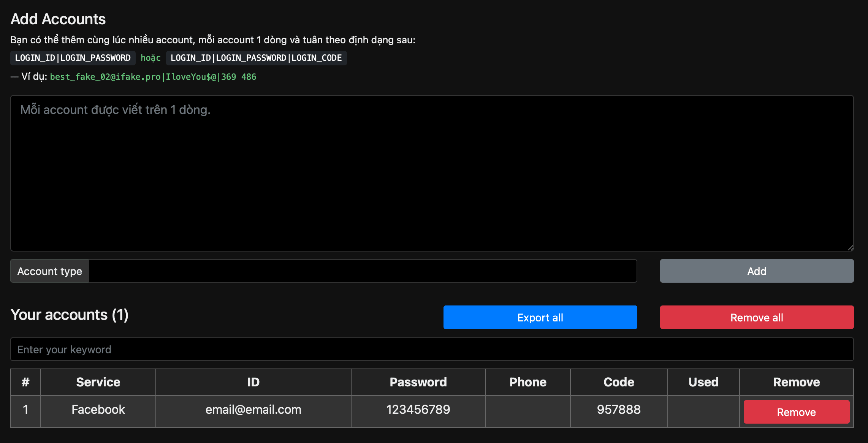Click the Used column header

[703, 382]
